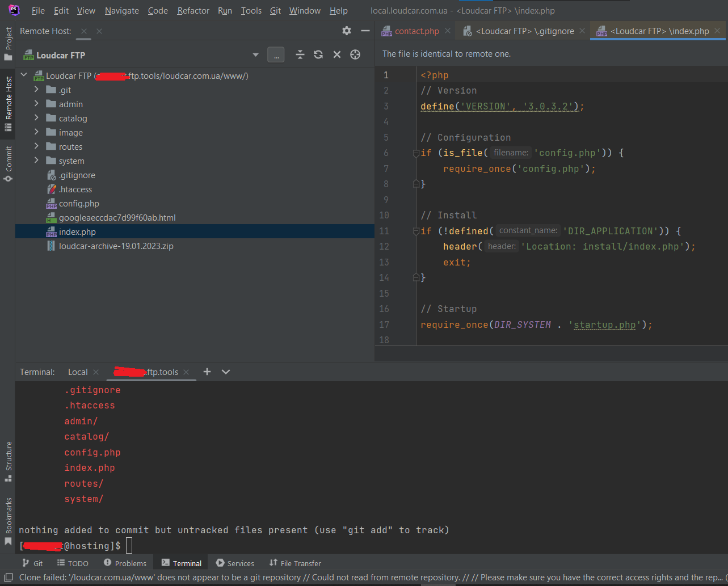Screen dimensions: 728x586
Task: Open the Commit tool window
Action: coord(8,163)
